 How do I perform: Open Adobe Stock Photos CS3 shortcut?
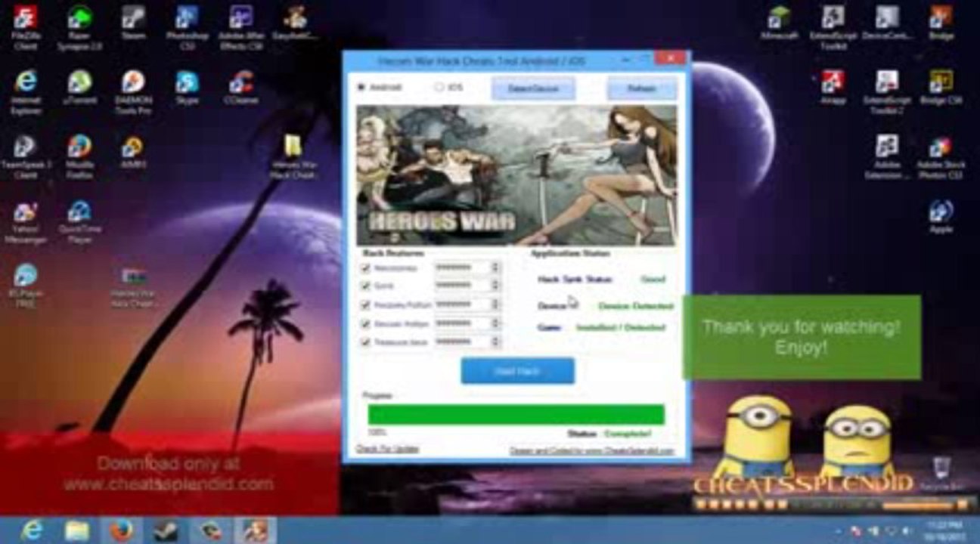(x=941, y=156)
